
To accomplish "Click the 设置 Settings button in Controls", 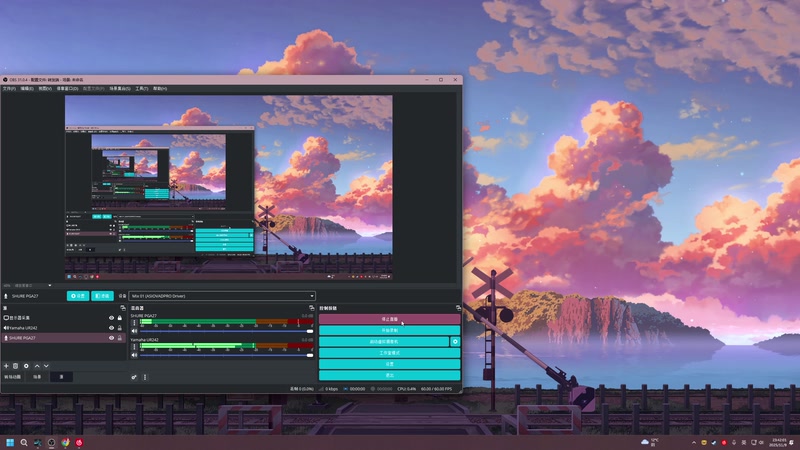I will [390, 364].
